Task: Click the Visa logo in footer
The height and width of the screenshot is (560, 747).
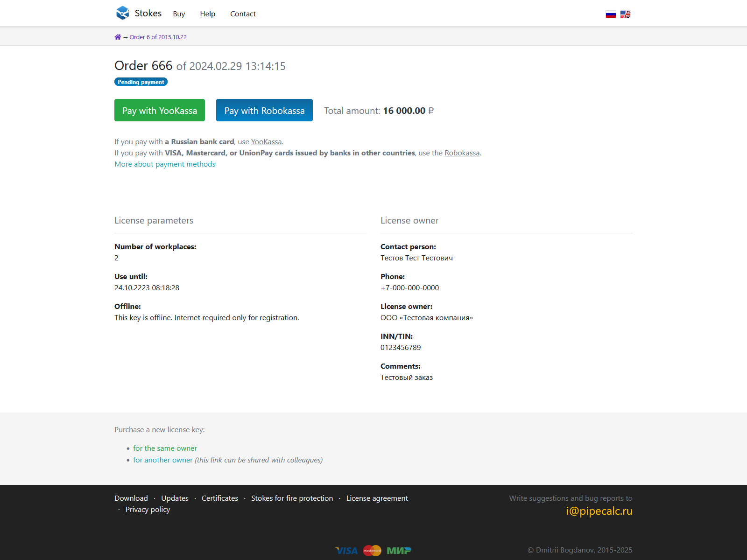Action: click(x=346, y=551)
